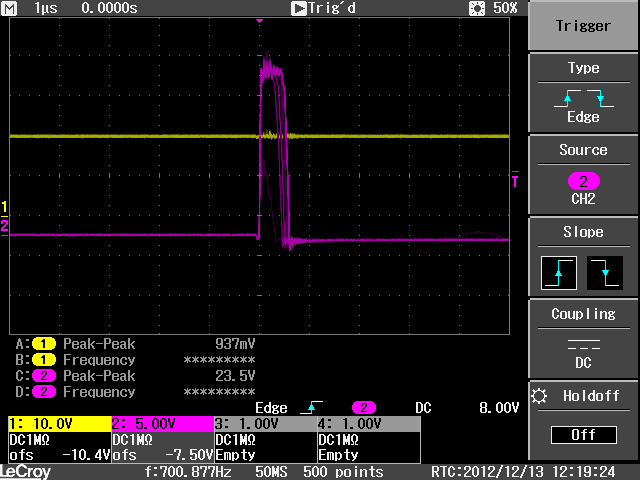Viewport: 640px width, 480px height.
Task: Click the 50% intensity value
Action: click(x=505, y=8)
